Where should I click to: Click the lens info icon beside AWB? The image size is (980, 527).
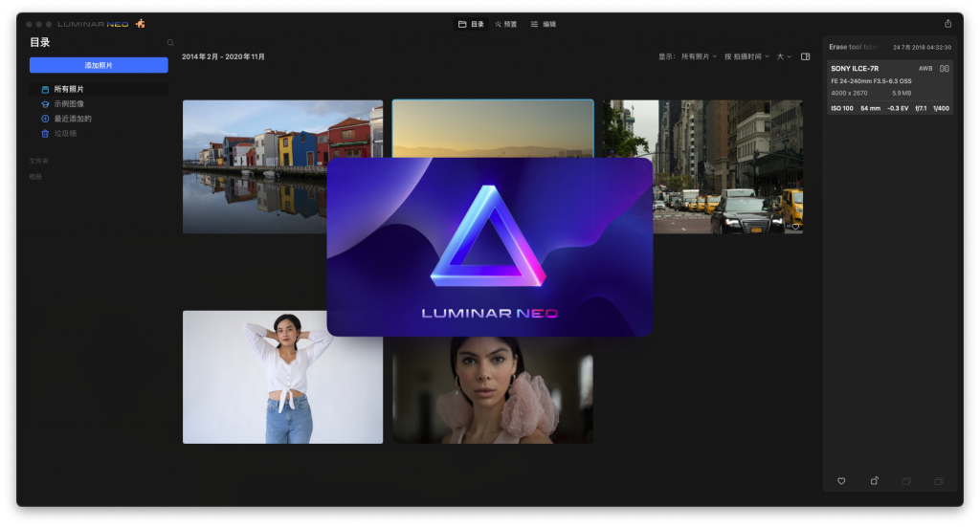[x=945, y=69]
